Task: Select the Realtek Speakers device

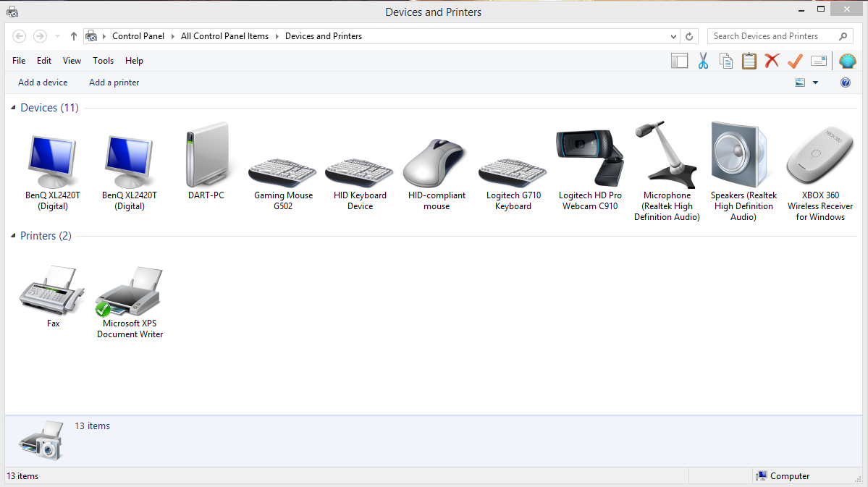Action: pyautogui.click(x=743, y=171)
